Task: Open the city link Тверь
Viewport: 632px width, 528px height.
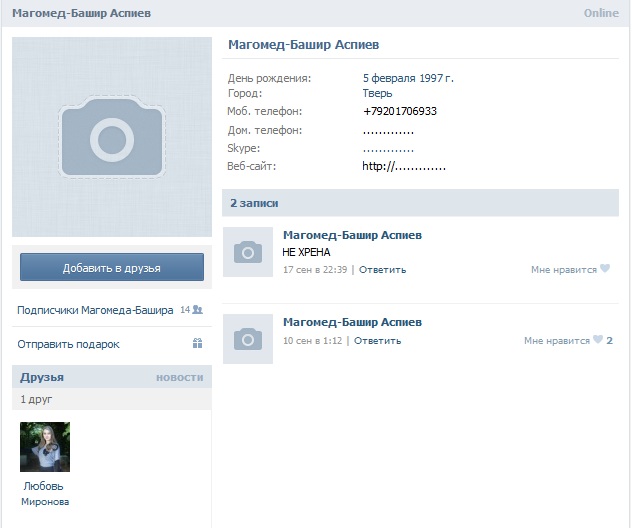Action: (x=377, y=94)
